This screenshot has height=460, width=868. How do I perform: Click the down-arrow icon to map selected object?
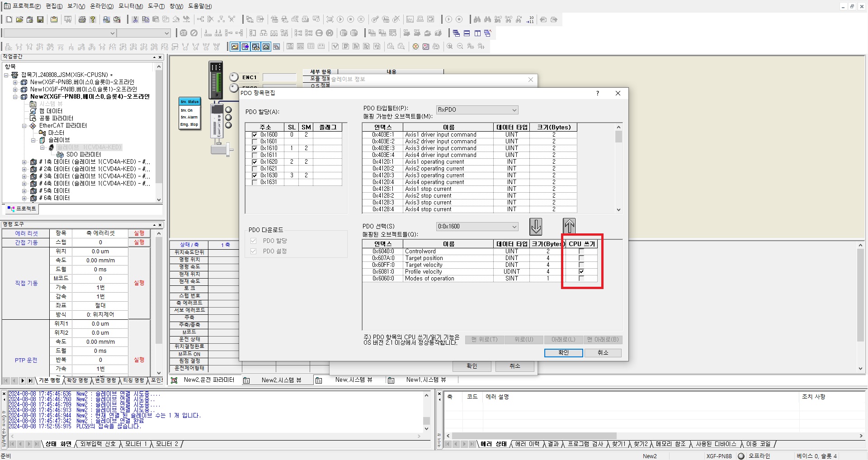coord(536,227)
